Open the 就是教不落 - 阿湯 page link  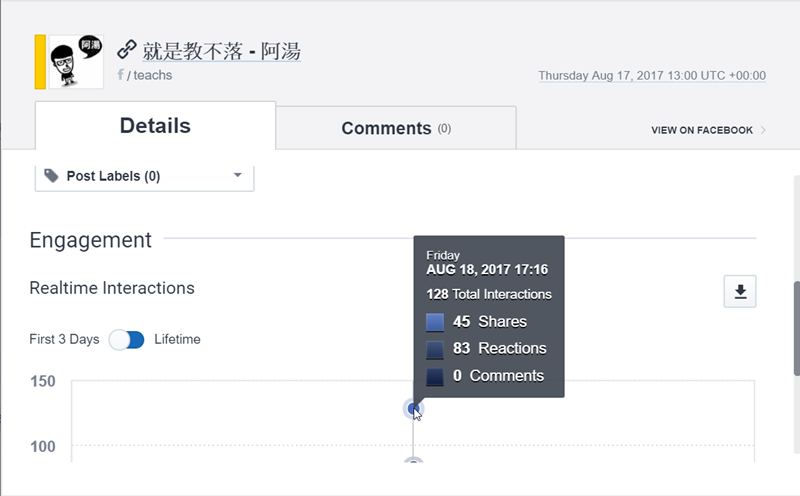[x=221, y=50]
